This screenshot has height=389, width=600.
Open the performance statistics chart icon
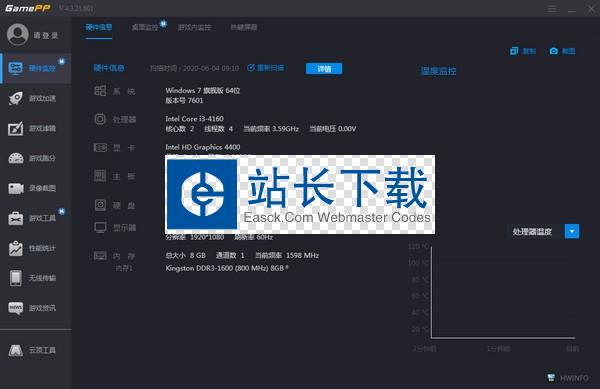(x=16, y=248)
